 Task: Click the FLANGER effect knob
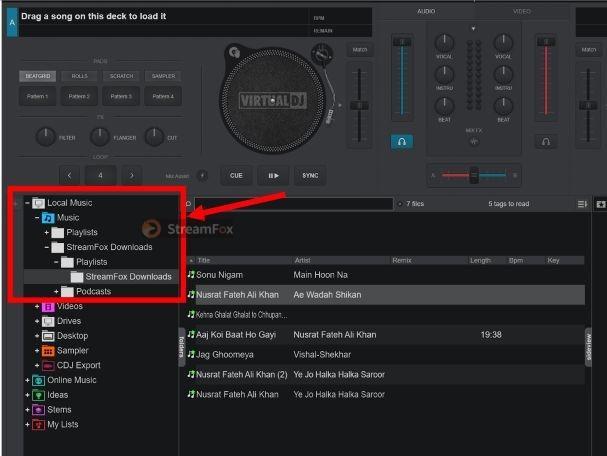(100, 137)
